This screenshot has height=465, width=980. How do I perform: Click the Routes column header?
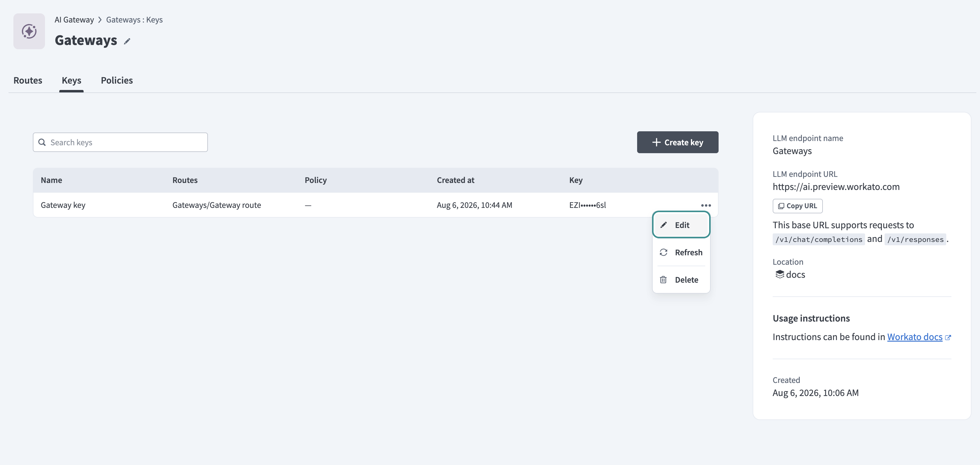185,180
